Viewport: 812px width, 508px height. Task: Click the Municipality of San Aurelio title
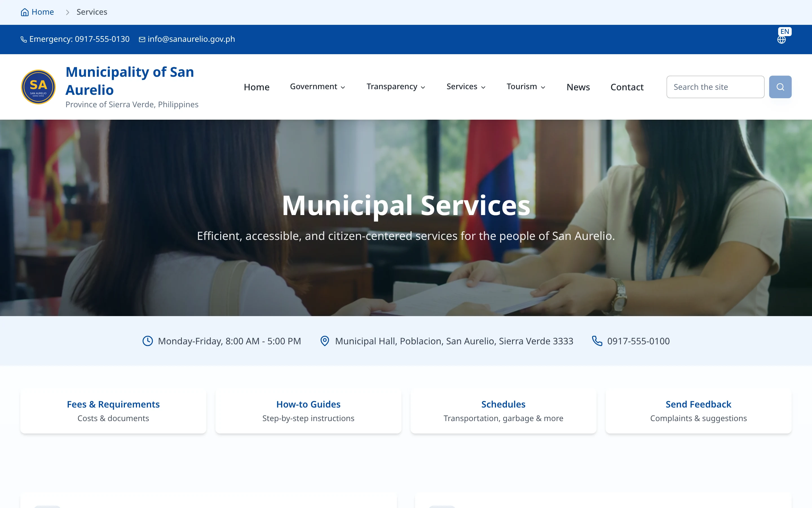coord(130,81)
